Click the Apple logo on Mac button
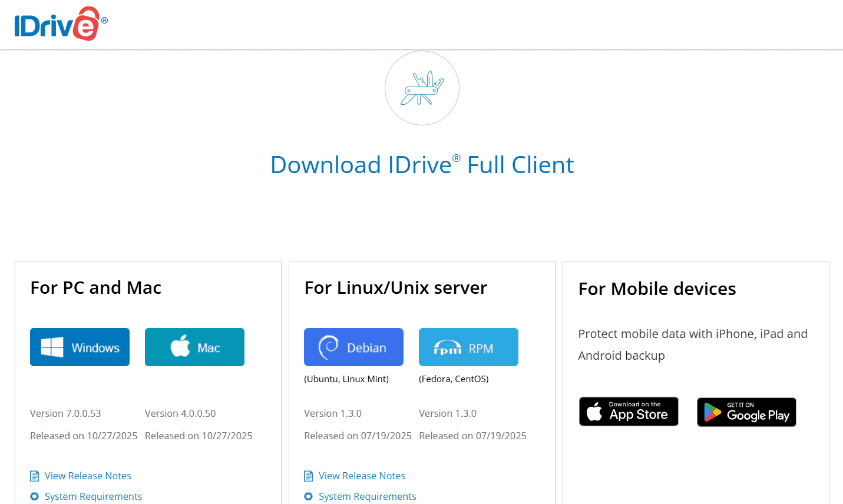This screenshot has width=843, height=504. coord(180,346)
